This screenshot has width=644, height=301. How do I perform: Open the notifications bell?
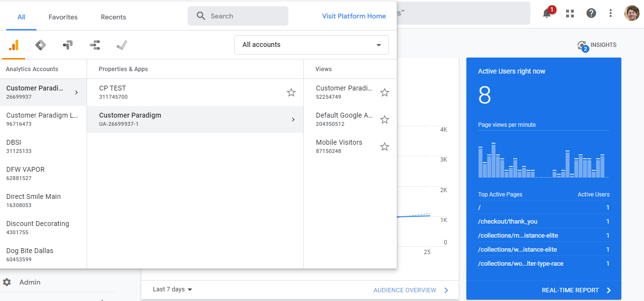click(546, 13)
